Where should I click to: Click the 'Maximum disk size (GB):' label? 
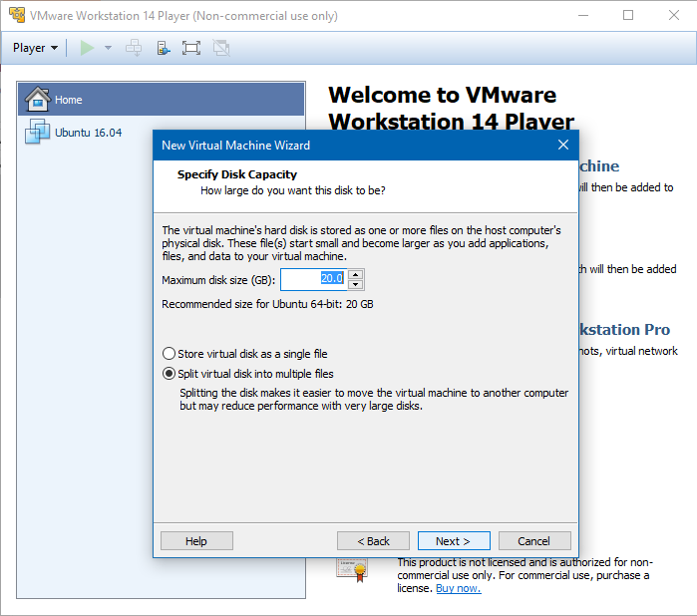point(218,280)
